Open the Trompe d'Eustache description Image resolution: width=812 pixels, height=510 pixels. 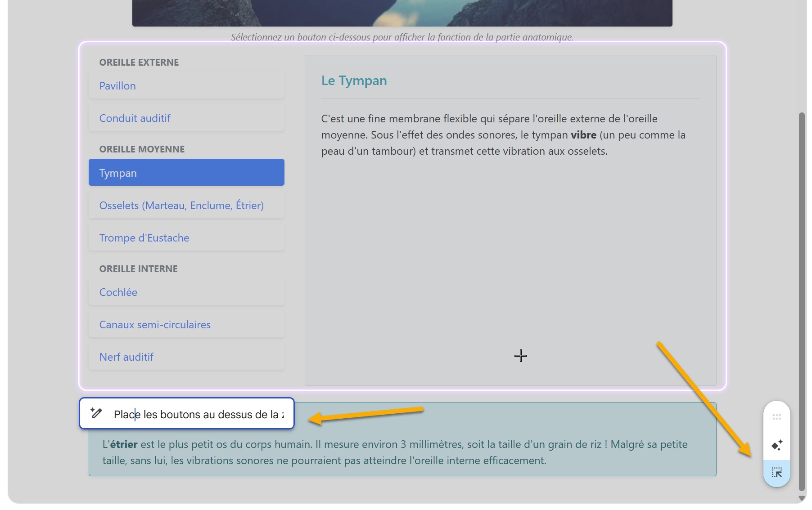(186, 237)
